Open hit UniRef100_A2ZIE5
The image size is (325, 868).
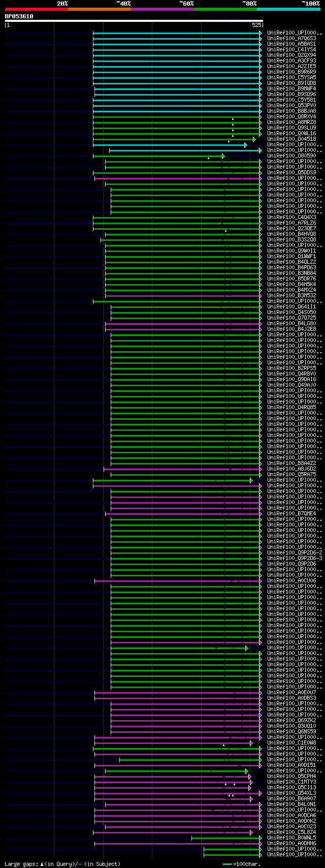click(x=291, y=66)
